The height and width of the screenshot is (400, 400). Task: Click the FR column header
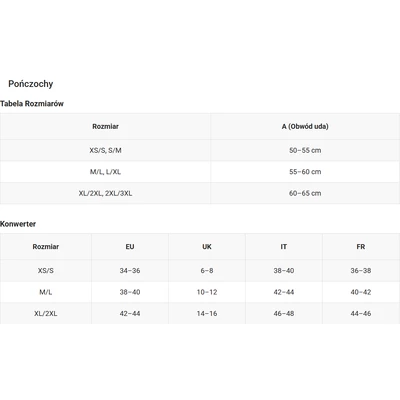coord(361,247)
